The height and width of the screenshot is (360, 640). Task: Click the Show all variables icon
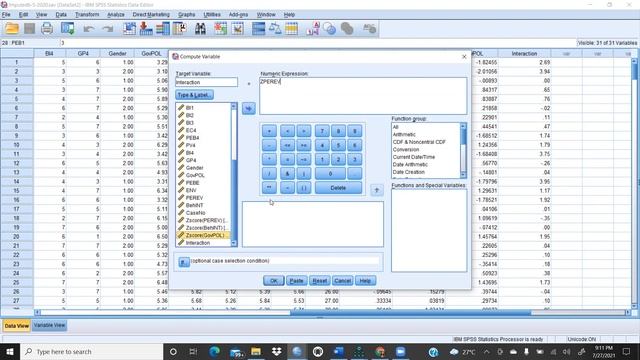point(347,29)
